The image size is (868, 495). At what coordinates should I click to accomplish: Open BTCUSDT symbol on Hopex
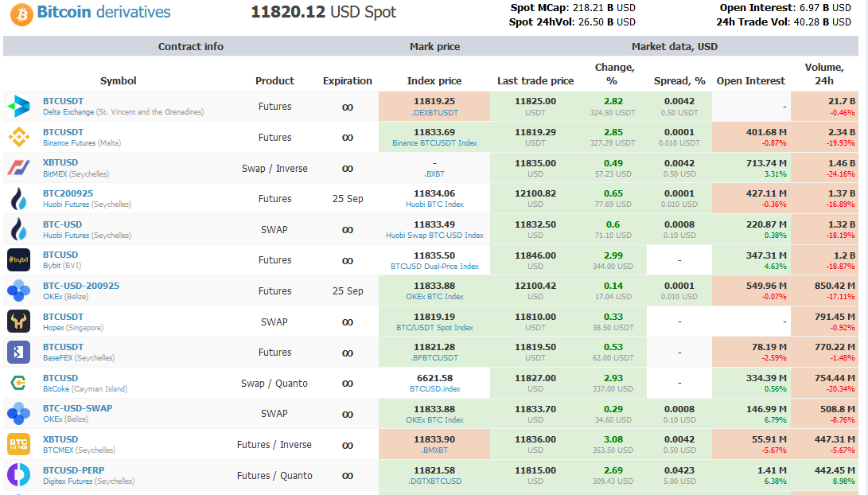point(63,317)
